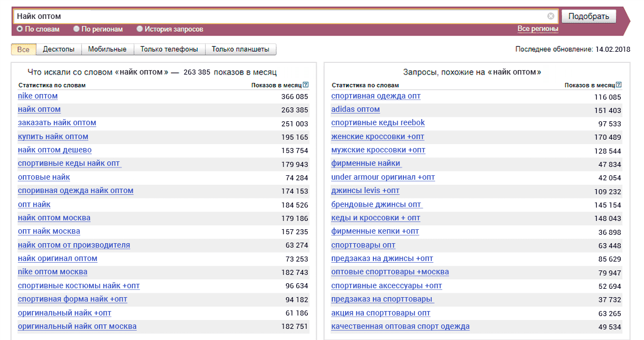The width and height of the screenshot is (644, 340).
Task: Open the 'предзаказ на спорттовары' link
Action: (x=382, y=299)
